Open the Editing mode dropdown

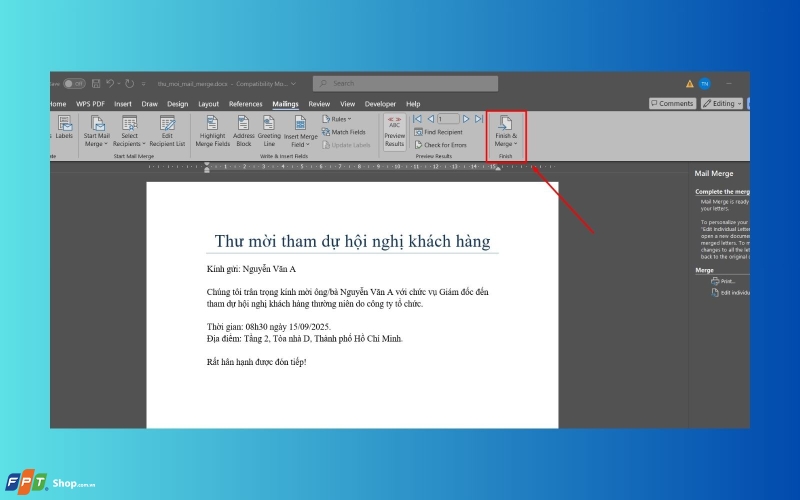tap(722, 104)
